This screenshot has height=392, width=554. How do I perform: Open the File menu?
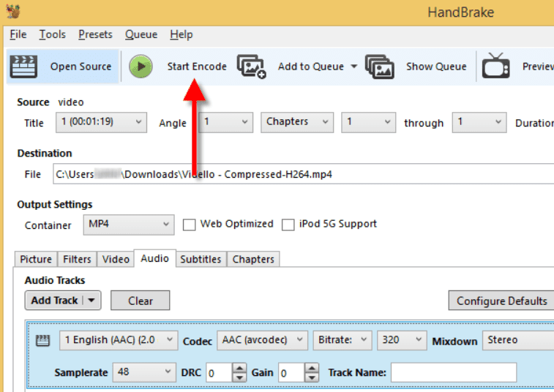tap(18, 34)
